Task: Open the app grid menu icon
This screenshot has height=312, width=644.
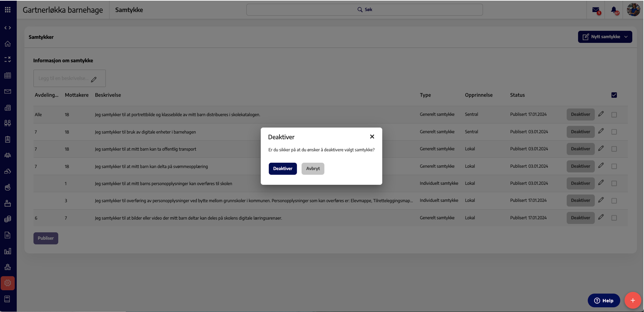Action: click(8, 10)
